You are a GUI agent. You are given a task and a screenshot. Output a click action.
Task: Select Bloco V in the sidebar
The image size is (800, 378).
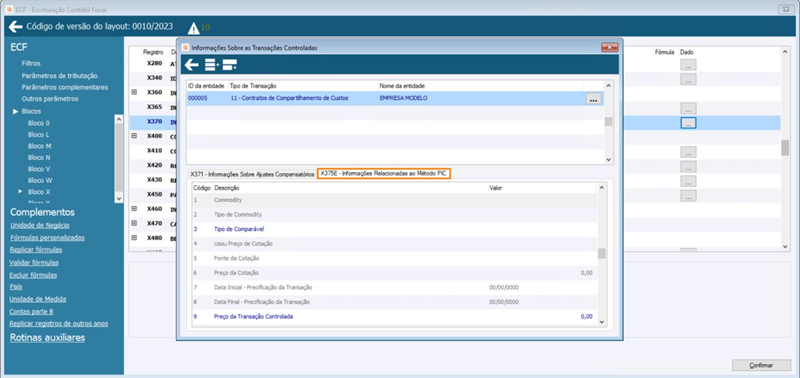39,169
